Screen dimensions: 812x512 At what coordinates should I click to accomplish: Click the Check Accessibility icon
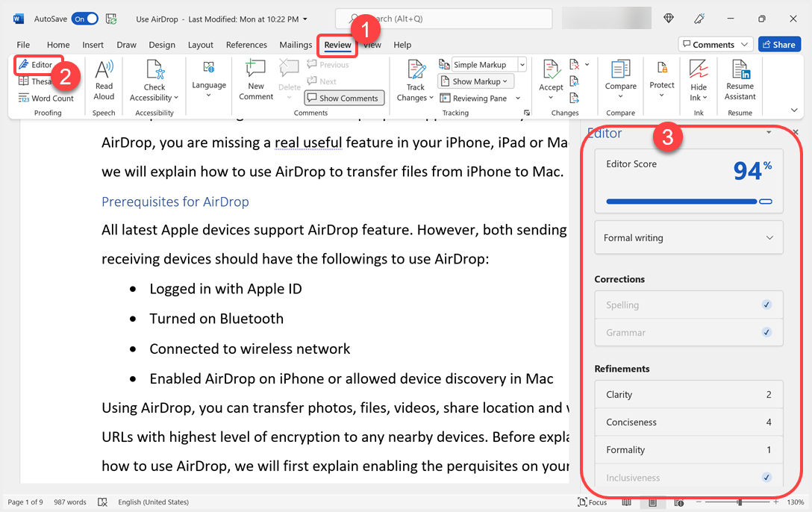pos(154,72)
